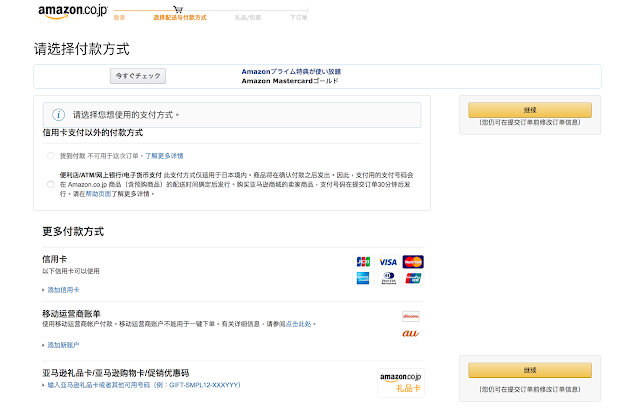Click the 今すぐチェック button
The width and height of the screenshot is (640, 408).
(x=138, y=76)
